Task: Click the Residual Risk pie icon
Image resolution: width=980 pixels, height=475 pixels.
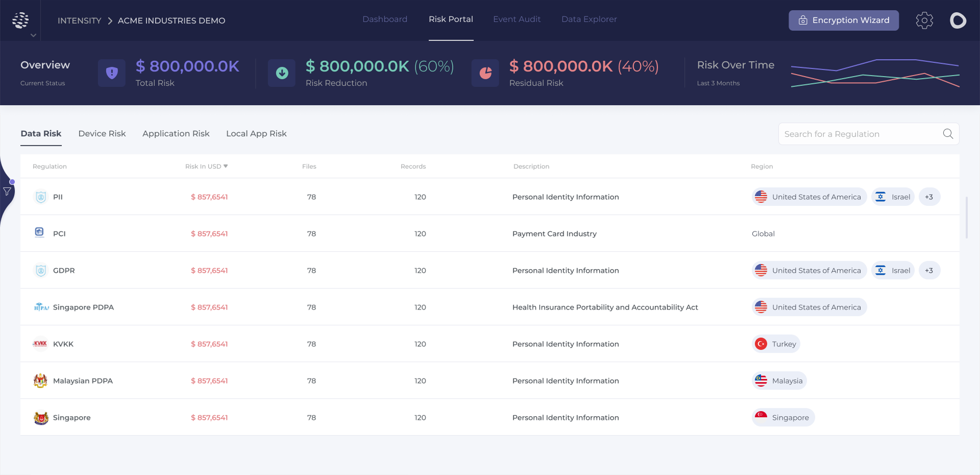Action: [x=485, y=73]
